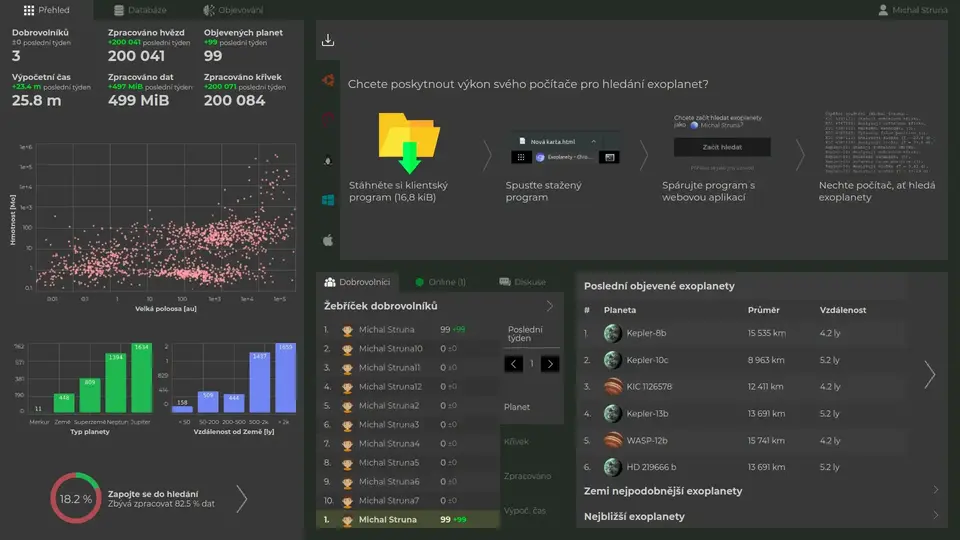Click arrow next to Zapojte se do hledání
Image resolution: width=960 pixels, height=540 pixels.
click(242, 499)
